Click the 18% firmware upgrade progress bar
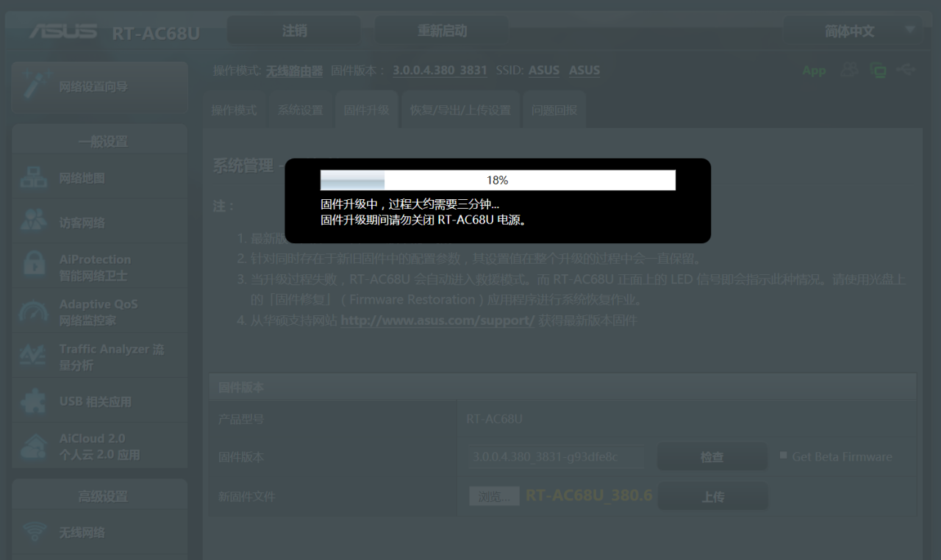This screenshot has height=560, width=941. [x=498, y=180]
